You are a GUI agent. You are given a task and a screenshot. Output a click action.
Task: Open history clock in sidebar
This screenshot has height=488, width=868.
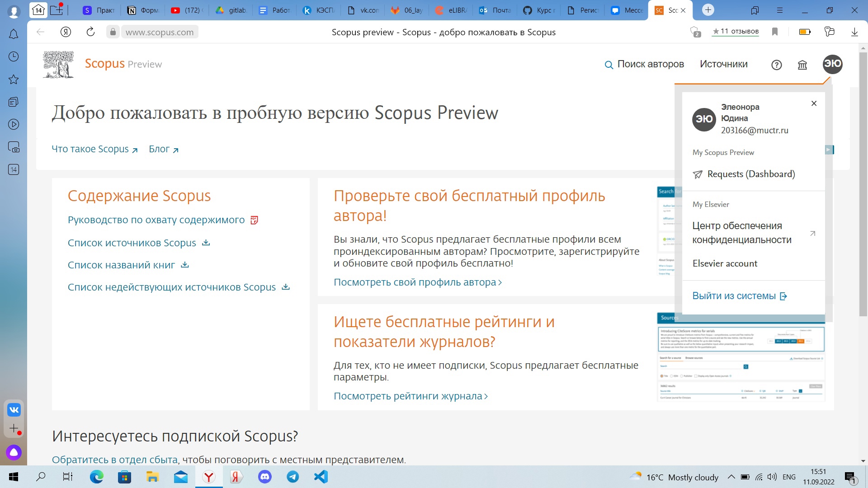click(14, 56)
